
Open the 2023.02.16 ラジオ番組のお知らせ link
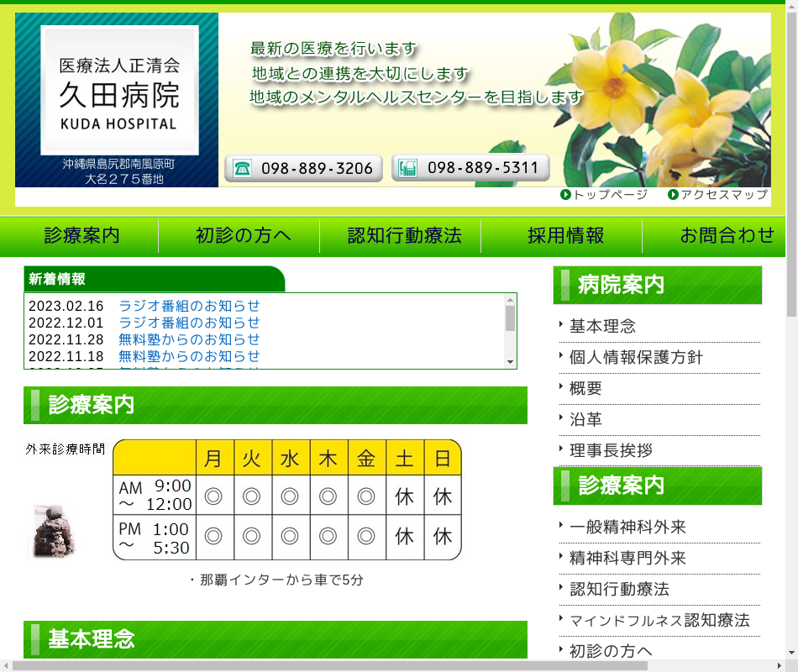coord(189,306)
